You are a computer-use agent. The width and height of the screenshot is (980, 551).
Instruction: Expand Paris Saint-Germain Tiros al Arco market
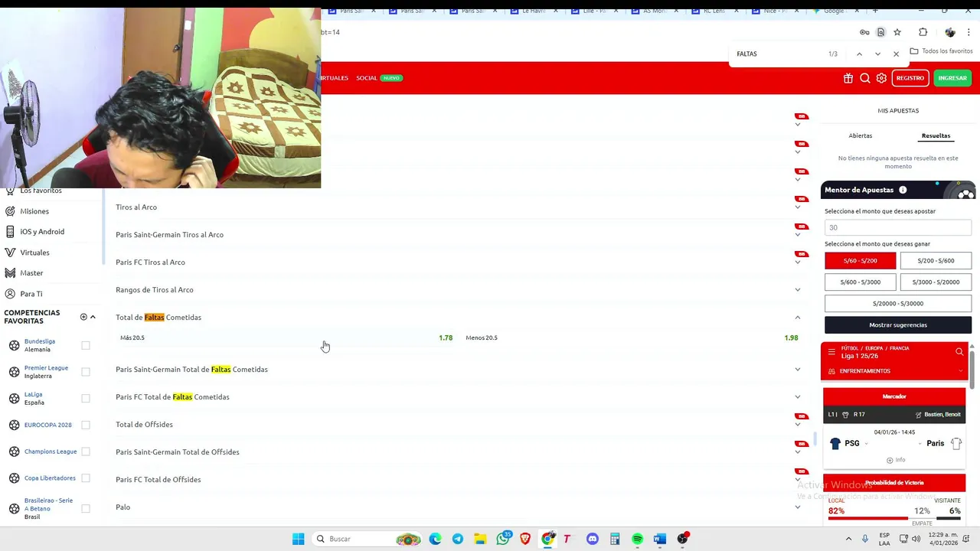(x=798, y=235)
